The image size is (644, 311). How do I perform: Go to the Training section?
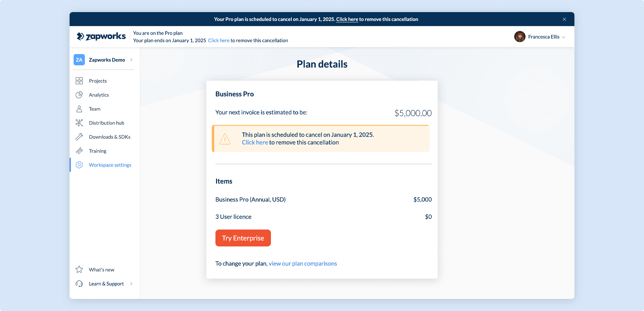(x=97, y=151)
